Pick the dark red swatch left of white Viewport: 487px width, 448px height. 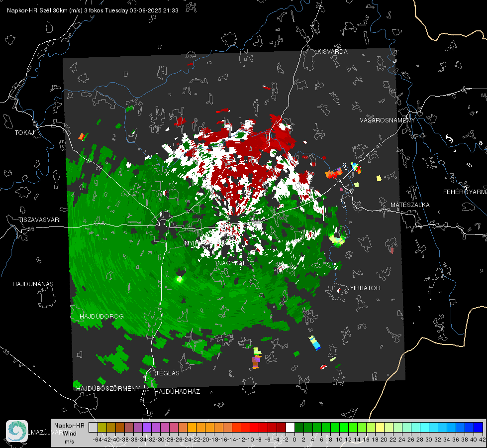point(281,427)
